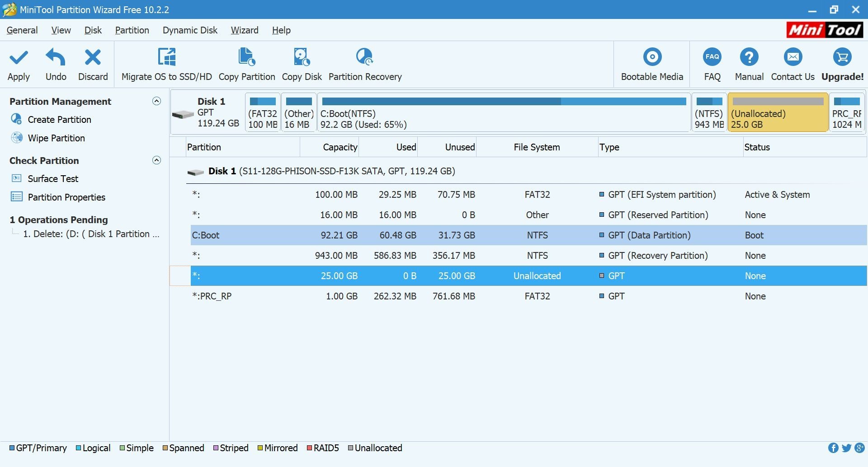Select the FAT32 100 MB block in disk map
This screenshot has height=467, width=868.
[263, 112]
